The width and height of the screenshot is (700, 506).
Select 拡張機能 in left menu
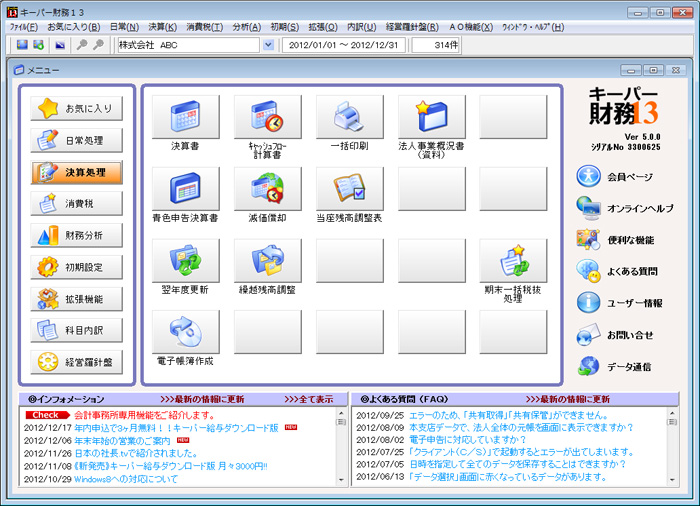point(76,299)
